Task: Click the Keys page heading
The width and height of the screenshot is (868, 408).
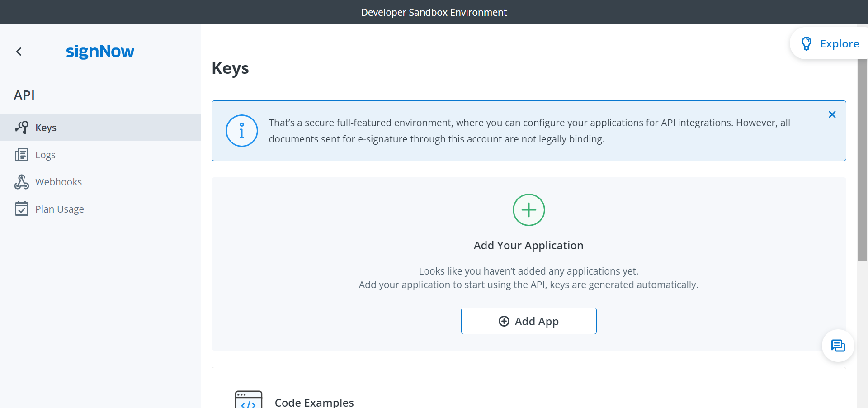Action: pyautogui.click(x=230, y=68)
